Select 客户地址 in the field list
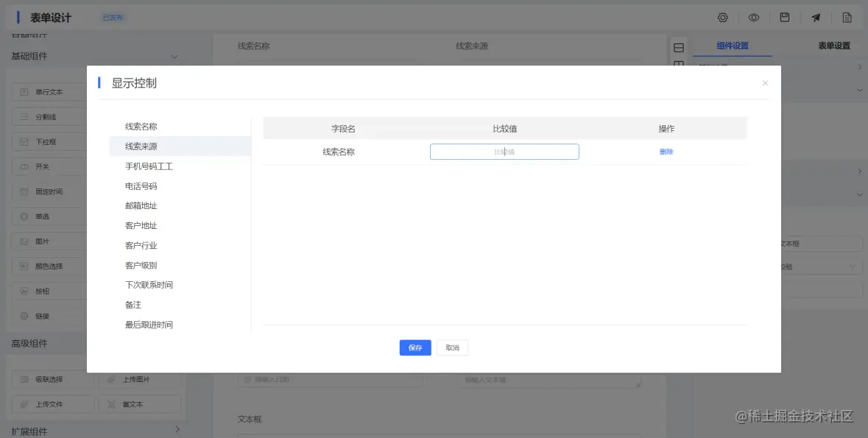Viewport: 868px width, 438px height. (x=180, y=226)
